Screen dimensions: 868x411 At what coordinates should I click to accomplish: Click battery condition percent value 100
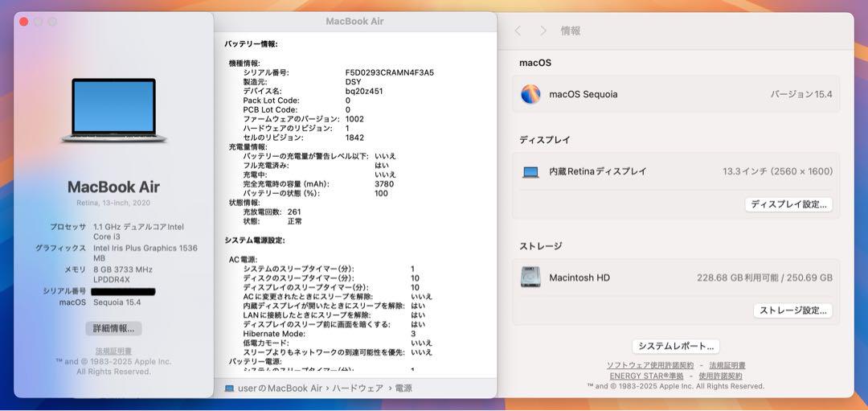[382, 193]
